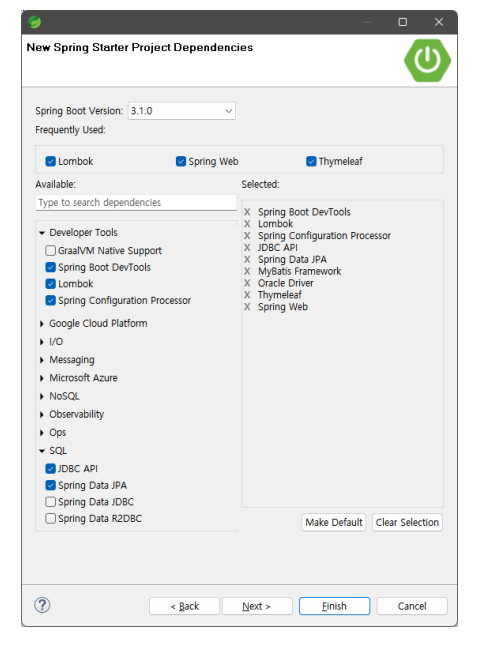Expand the Ops category

[x=42, y=433]
